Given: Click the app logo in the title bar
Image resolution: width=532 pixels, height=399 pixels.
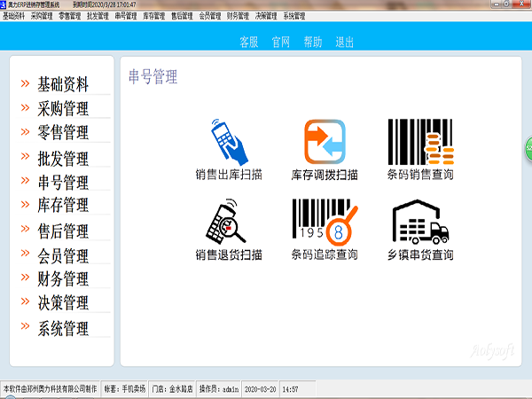Looking at the screenshot, I should [x=4, y=4].
